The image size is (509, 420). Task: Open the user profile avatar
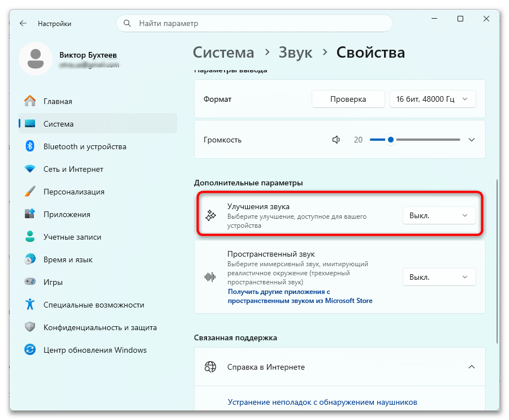pyautogui.click(x=36, y=59)
